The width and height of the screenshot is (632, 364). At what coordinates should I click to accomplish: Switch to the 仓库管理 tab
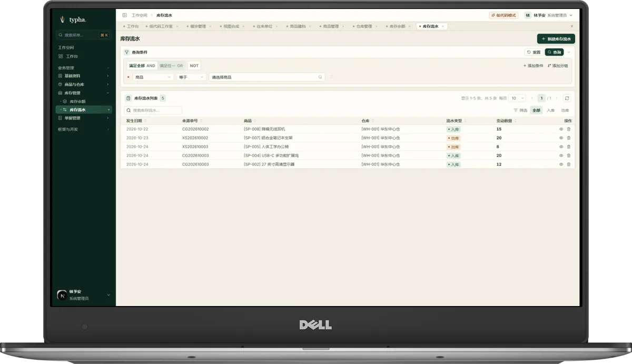pos(364,26)
